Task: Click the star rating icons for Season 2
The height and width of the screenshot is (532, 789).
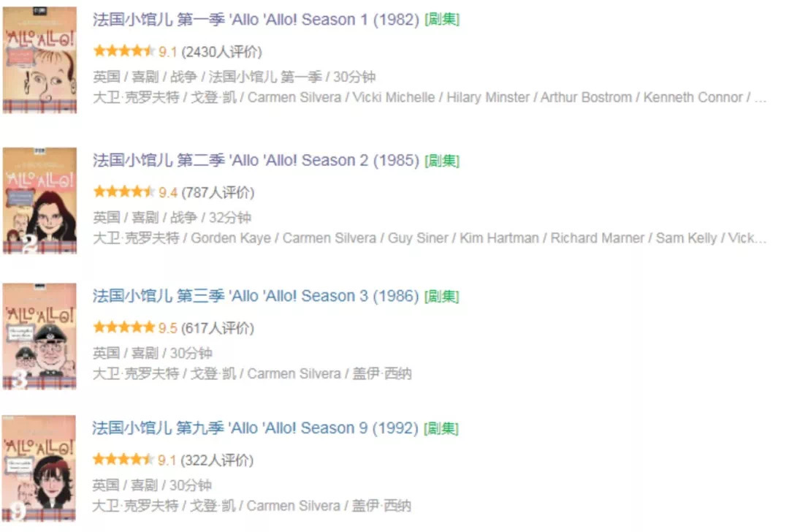Action: pyautogui.click(x=123, y=191)
